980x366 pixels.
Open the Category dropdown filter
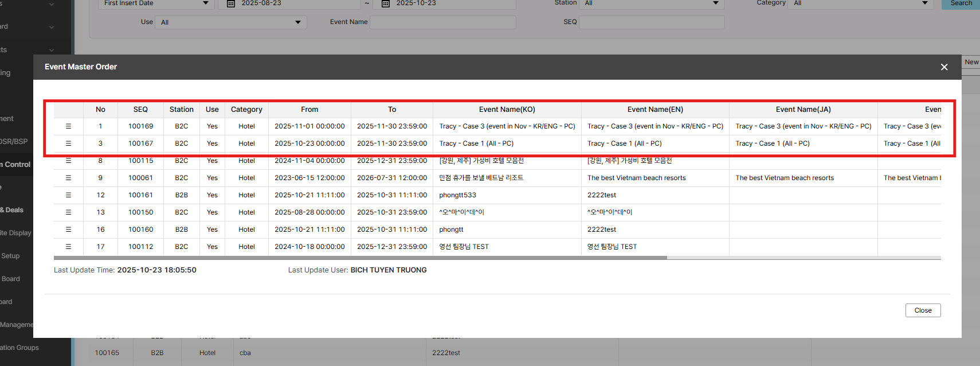[861, 3]
